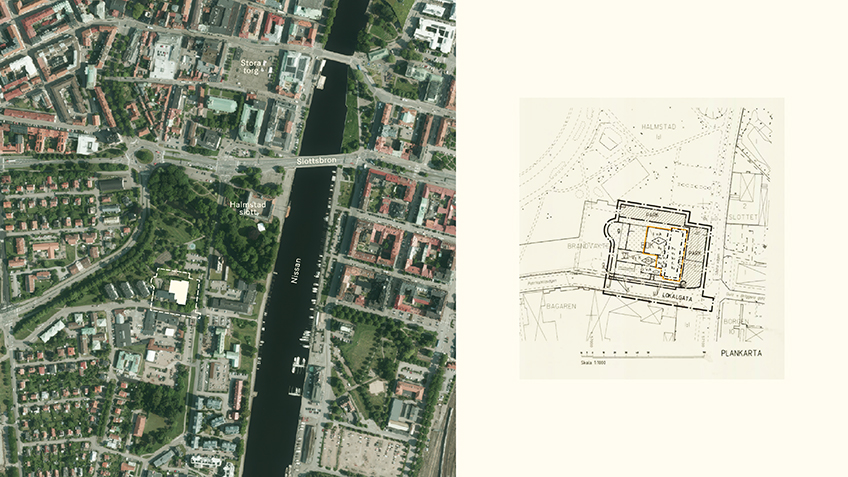Click the Stora torg label on aerial map
The width and height of the screenshot is (848, 477).
click(256, 67)
